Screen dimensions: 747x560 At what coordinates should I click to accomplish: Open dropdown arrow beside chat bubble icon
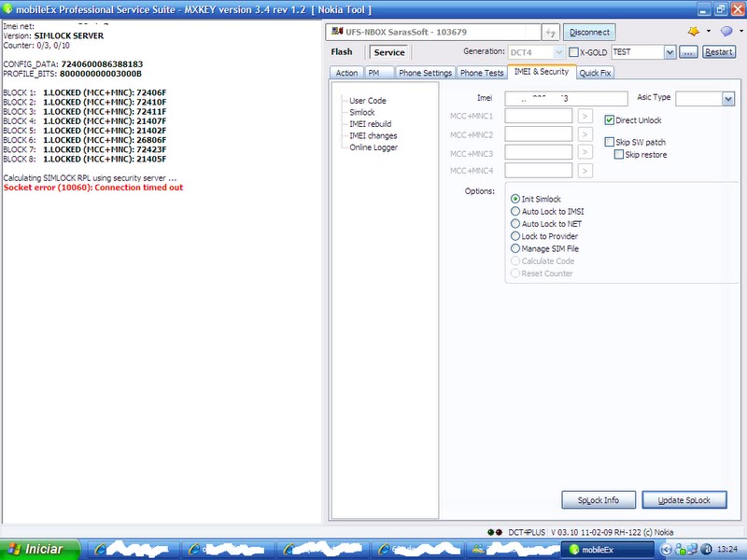[741, 32]
